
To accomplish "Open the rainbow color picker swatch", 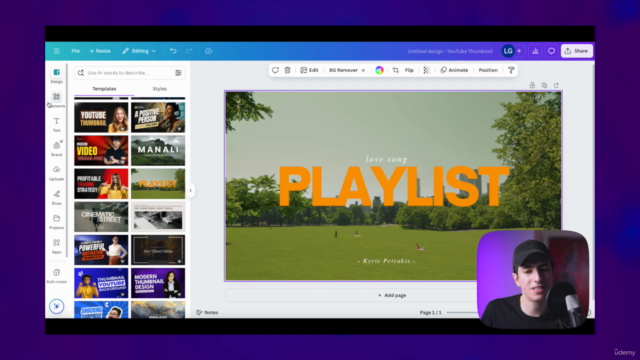I will point(379,70).
